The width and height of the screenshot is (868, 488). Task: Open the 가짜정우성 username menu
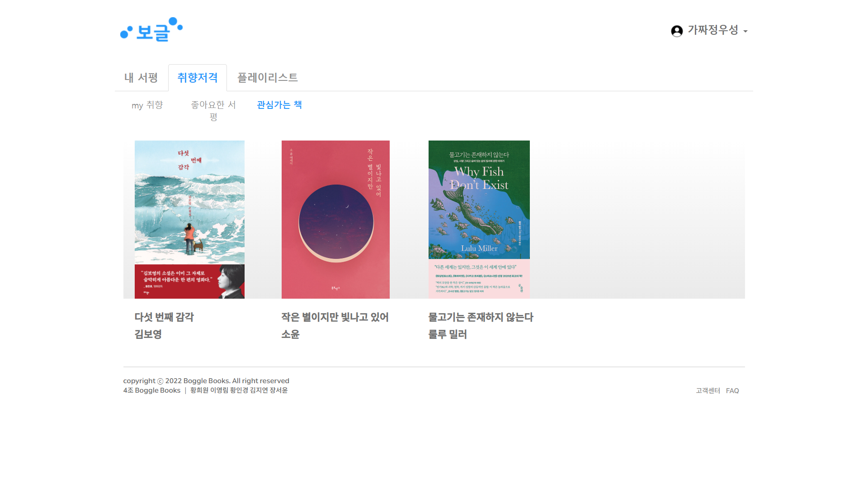pos(713,30)
